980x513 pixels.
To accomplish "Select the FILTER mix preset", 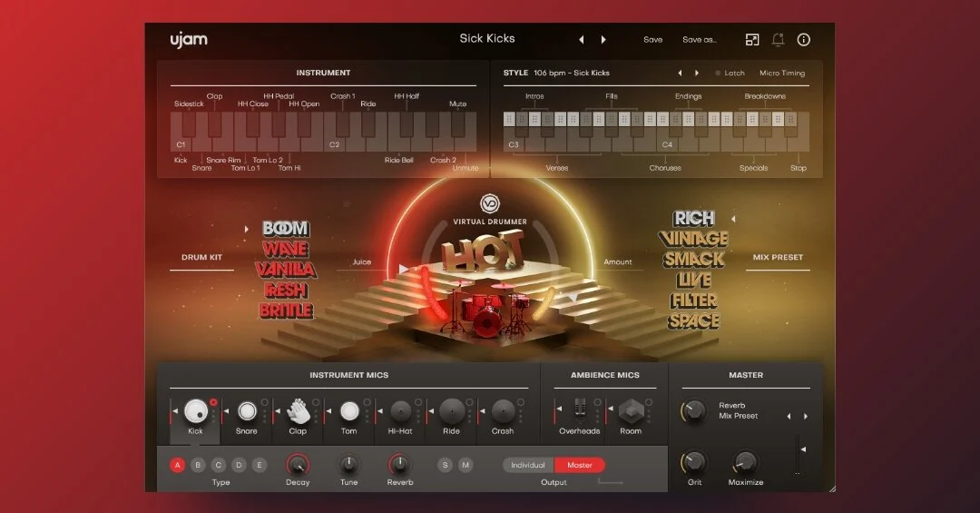I will coord(694,301).
